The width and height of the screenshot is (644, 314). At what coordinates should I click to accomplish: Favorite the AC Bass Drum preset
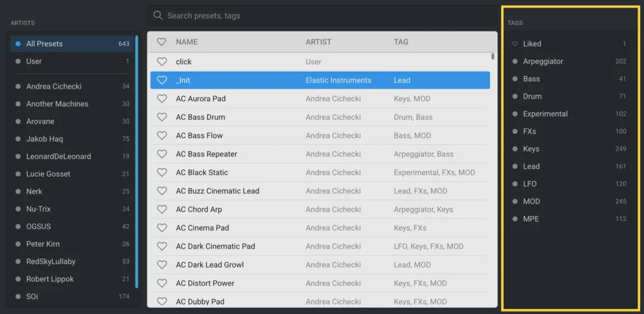pyautogui.click(x=162, y=117)
